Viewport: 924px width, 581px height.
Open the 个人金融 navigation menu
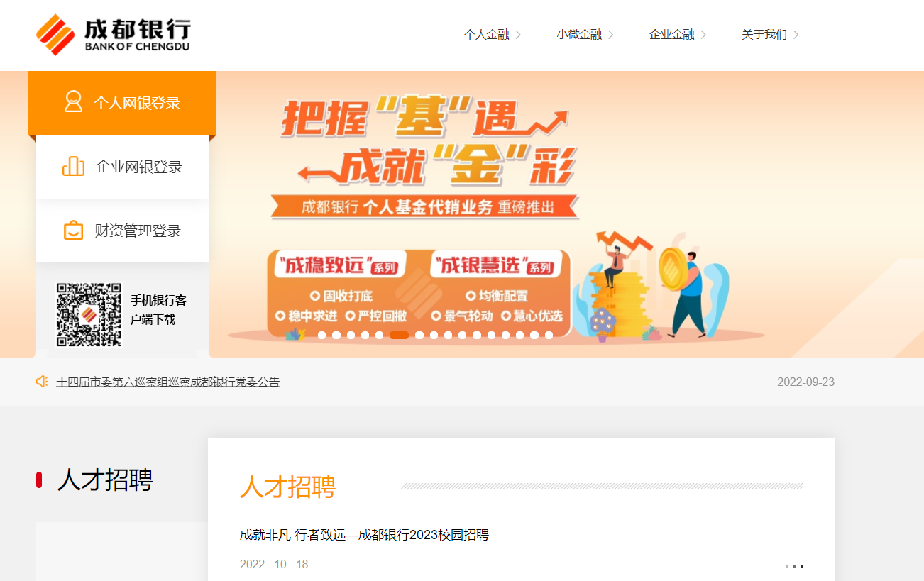493,35
